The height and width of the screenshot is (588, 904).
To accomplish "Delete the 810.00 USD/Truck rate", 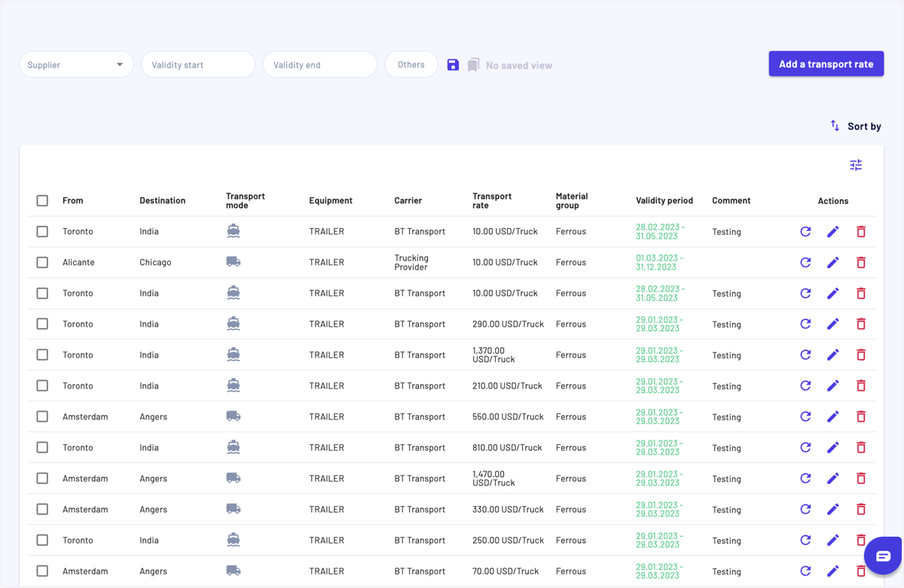I will tap(861, 447).
